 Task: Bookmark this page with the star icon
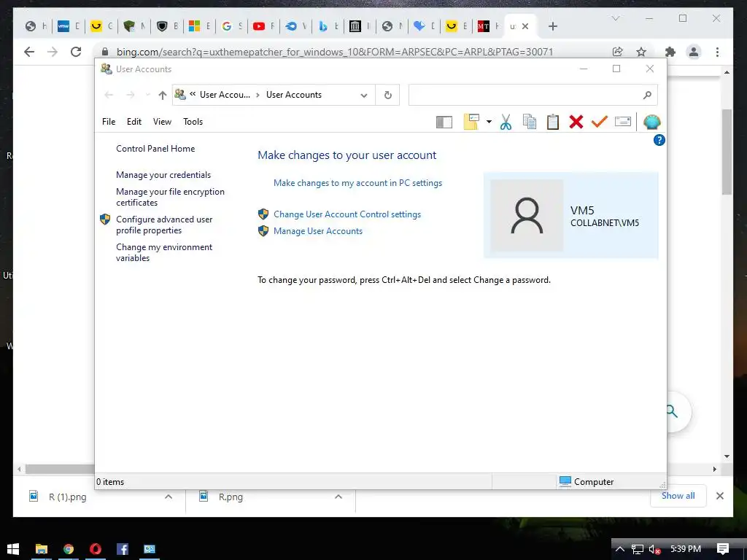(x=641, y=52)
